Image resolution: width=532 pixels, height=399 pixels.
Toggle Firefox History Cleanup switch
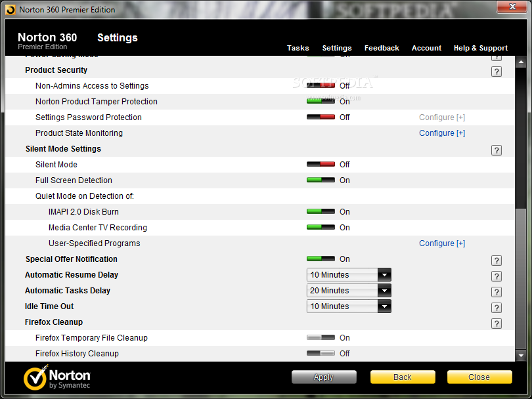pyautogui.click(x=321, y=353)
